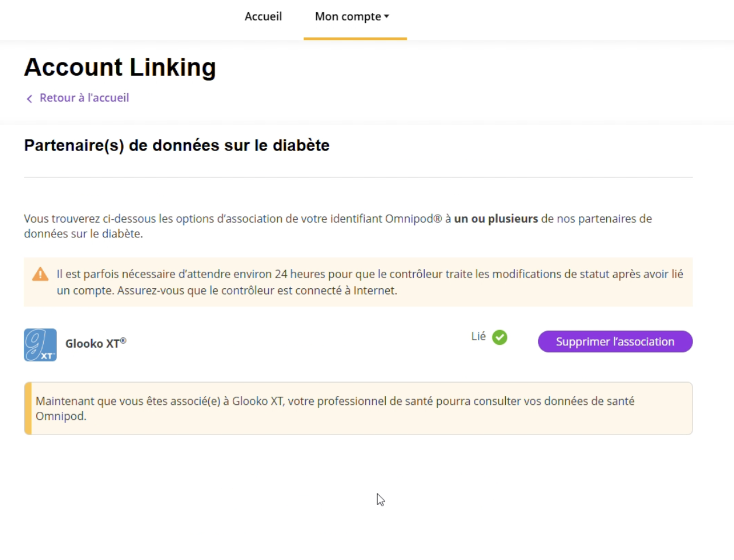
Task: Click the Glooko XT logo icon
Action: click(x=40, y=345)
